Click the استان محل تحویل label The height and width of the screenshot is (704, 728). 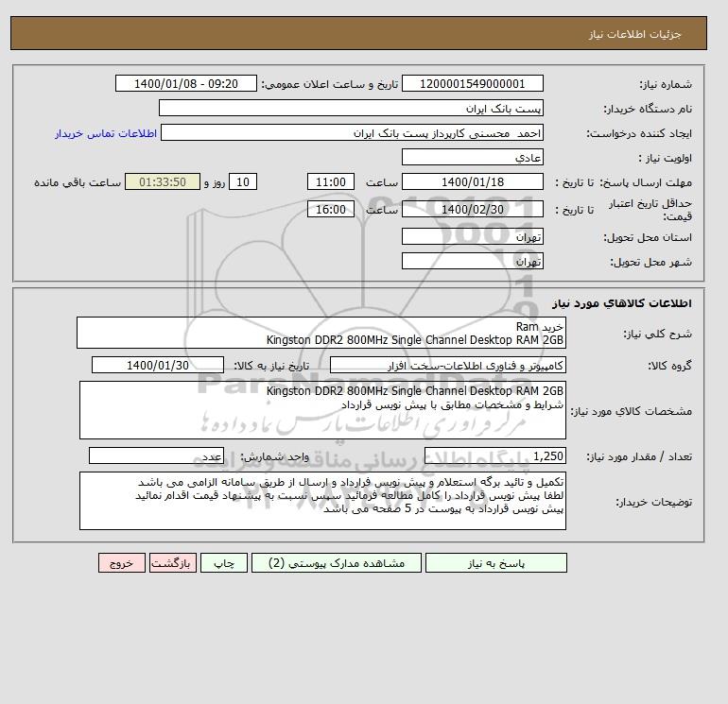point(648,237)
